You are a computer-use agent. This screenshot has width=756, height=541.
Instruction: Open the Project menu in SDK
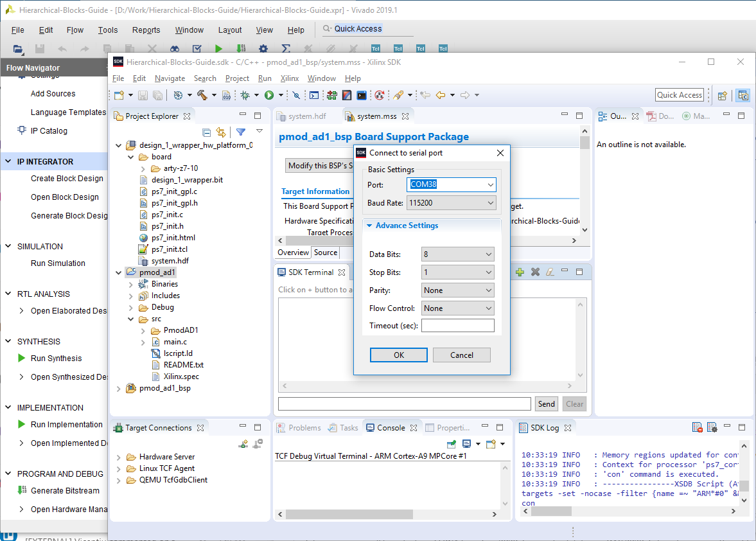click(237, 78)
